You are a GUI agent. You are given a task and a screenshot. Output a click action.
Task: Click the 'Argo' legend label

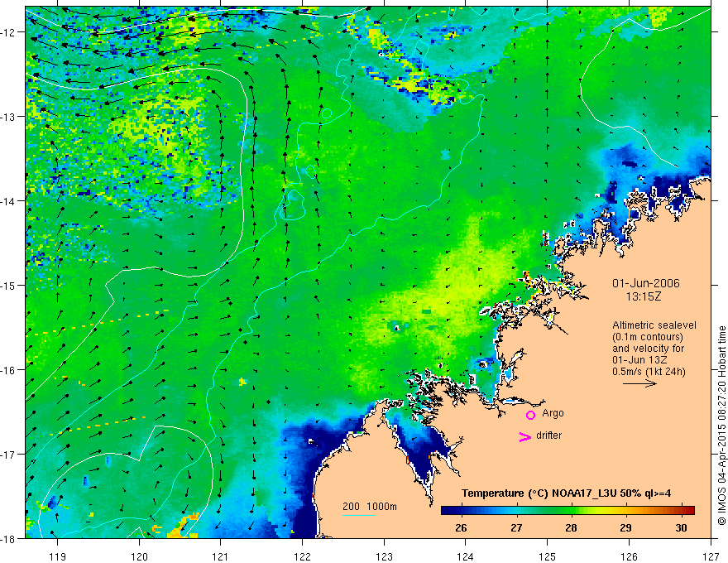click(553, 413)
